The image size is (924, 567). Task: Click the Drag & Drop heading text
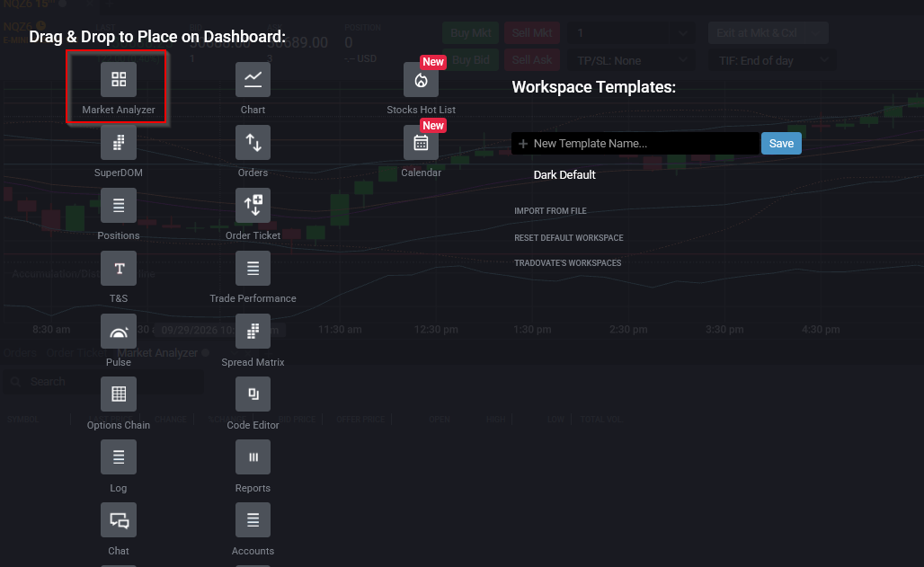point(156,37)
